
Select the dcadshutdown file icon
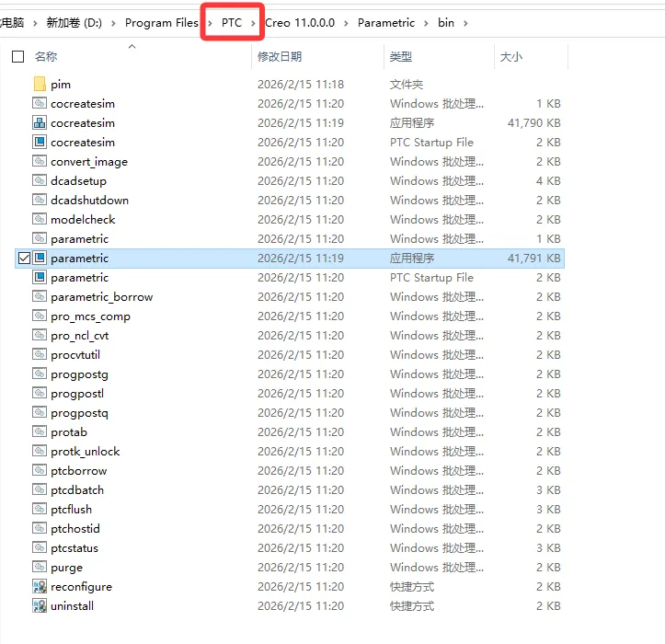click(x=40, y=200)
